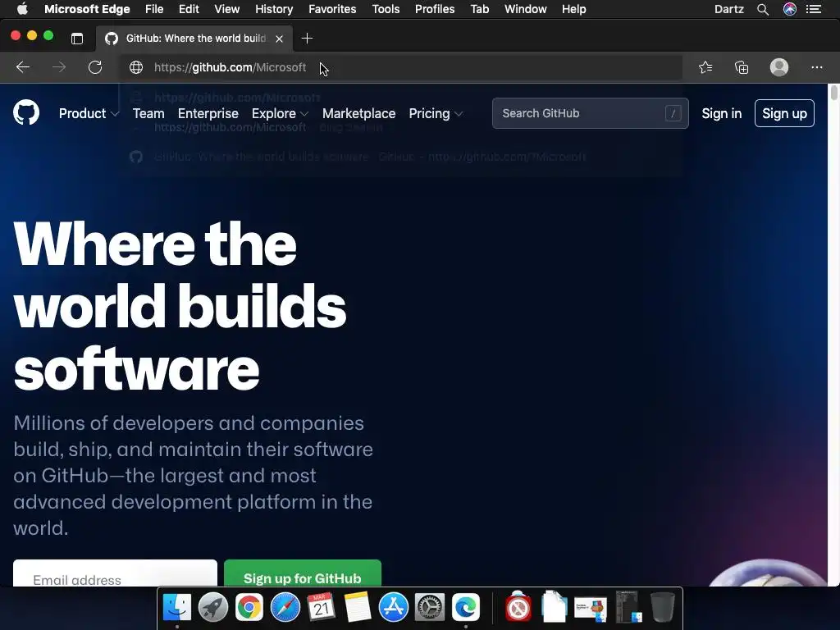The height and width of the screenshot is (630, 840).
Task: Open the Marketplace link
Action: (x=359, y=113)
